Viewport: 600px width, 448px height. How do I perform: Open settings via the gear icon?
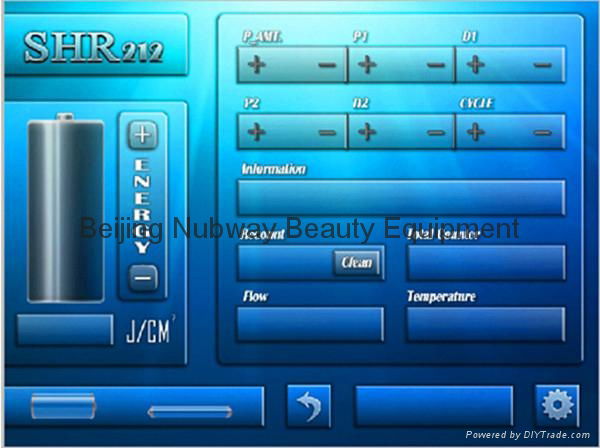(x=557, y=405)
